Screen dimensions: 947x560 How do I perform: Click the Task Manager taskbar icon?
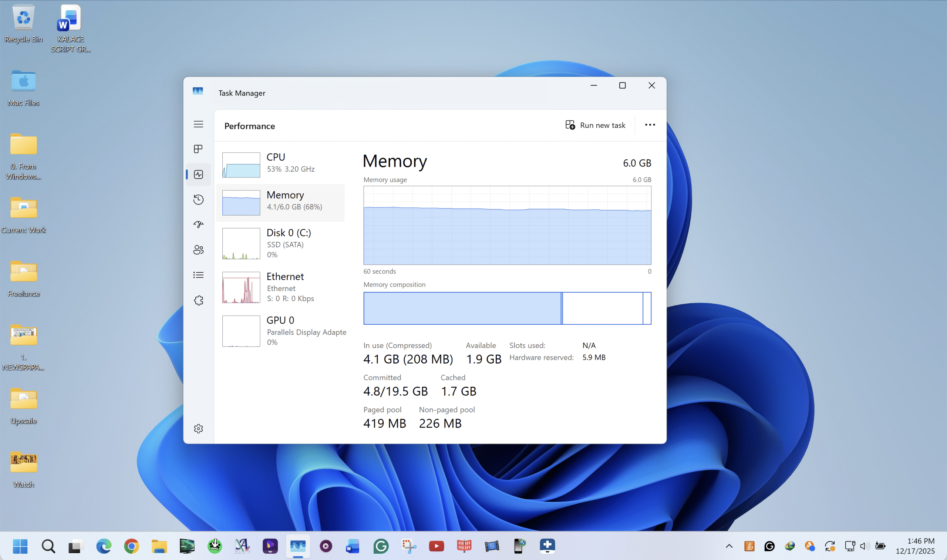coord(298,546)
